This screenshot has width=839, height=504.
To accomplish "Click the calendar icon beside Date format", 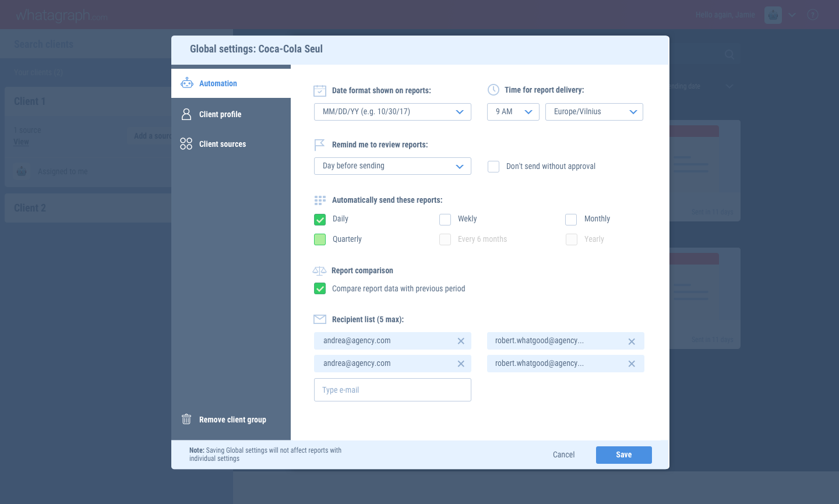I will point(320,90).
